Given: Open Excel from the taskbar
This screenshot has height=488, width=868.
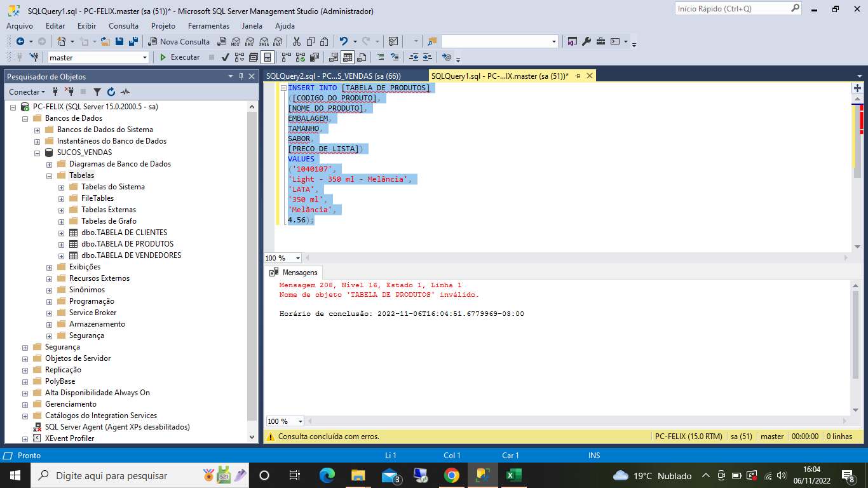Looking at the screenshot, I should tap(513, 475).
